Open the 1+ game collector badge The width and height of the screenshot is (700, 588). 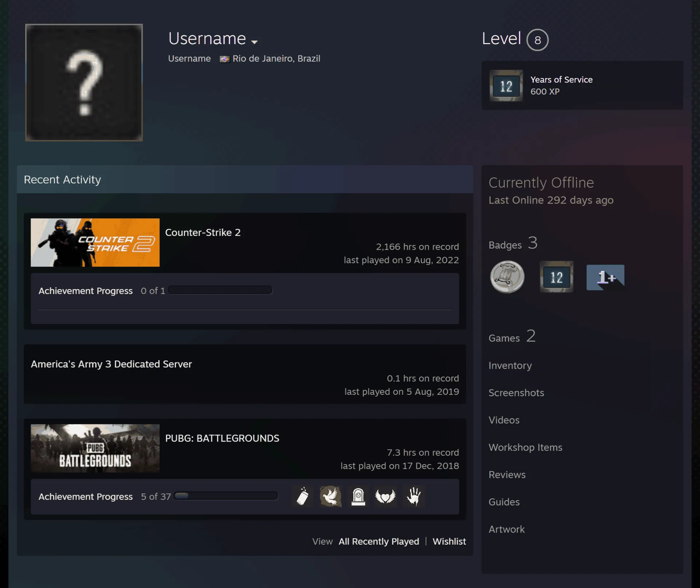point(605,277)
